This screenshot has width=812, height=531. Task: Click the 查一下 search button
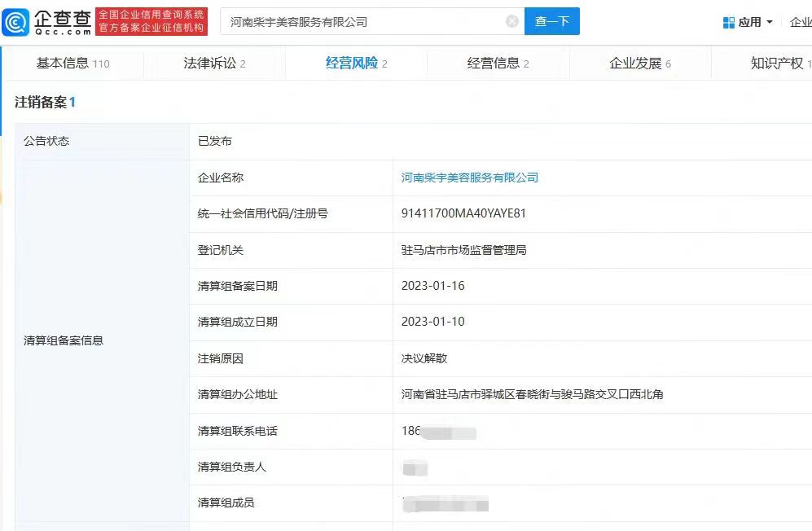point(552,21)
